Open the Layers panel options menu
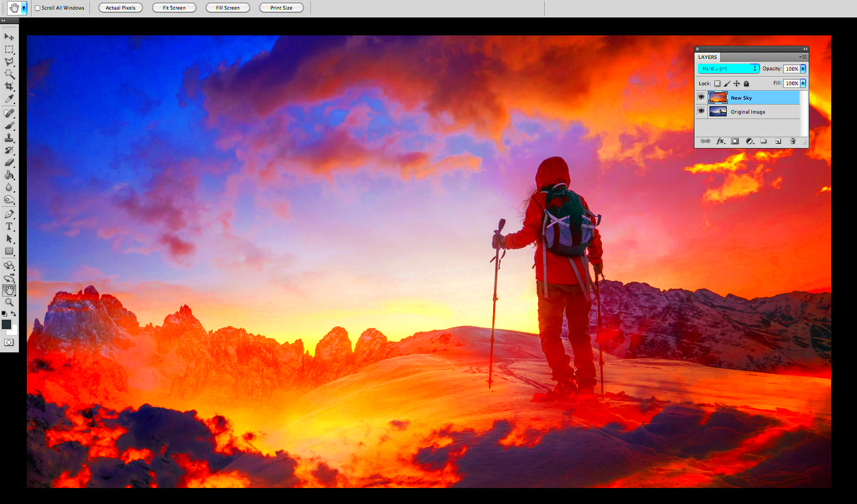Screen dimensions: 857x504 click(x=803, y=57)
